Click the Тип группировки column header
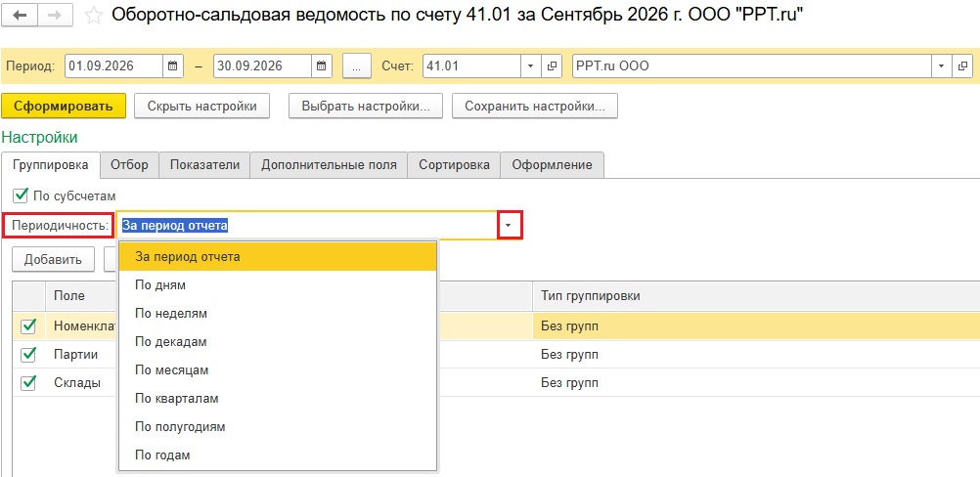Image resolution: width=980 pixels, height=477 pixels. pos(756,296)
